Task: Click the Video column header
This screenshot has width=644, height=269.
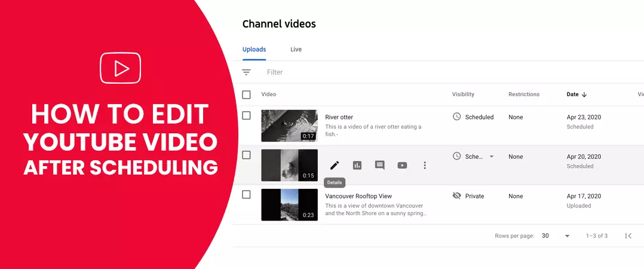Action: (269, 94)
